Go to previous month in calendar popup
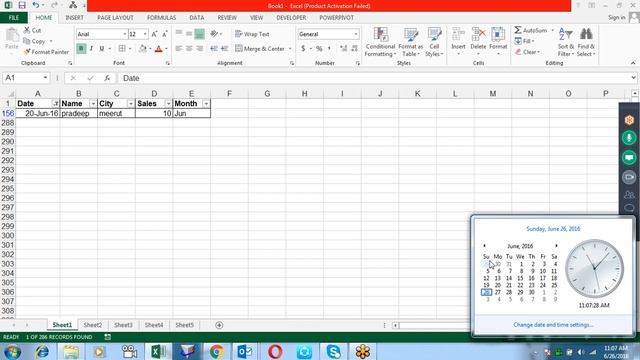 [x=484, y=246]
